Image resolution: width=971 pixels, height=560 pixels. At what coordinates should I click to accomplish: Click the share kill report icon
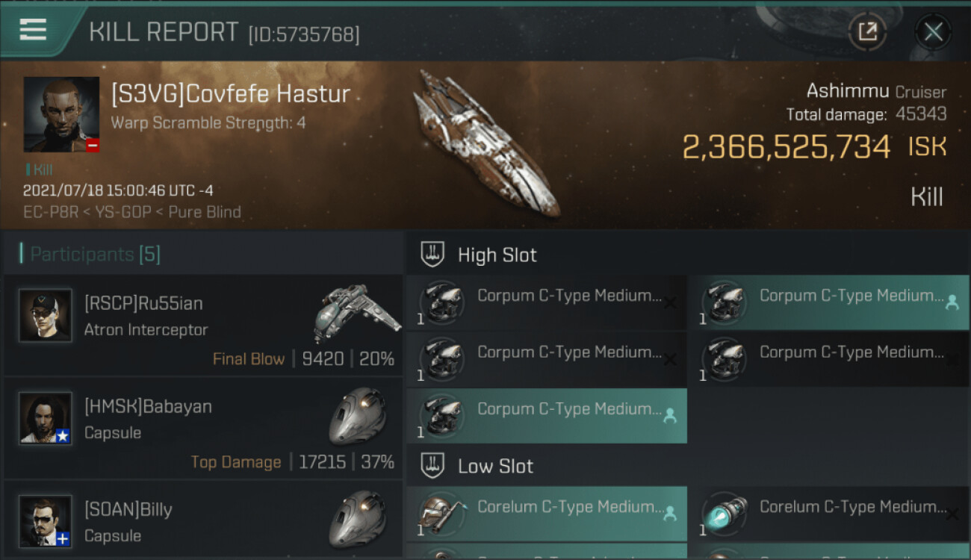click(867, 31)
